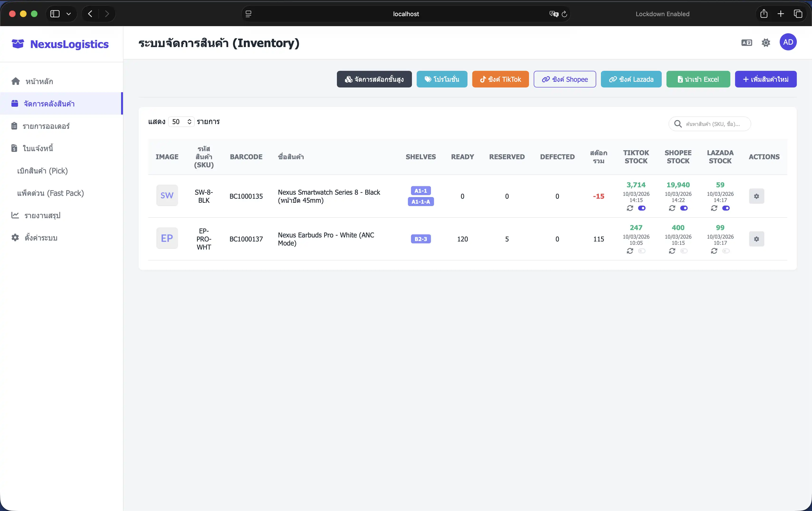
Task: Enable Shopee sync toggle for Earbuds Pro
Action: tap(684, 251)
